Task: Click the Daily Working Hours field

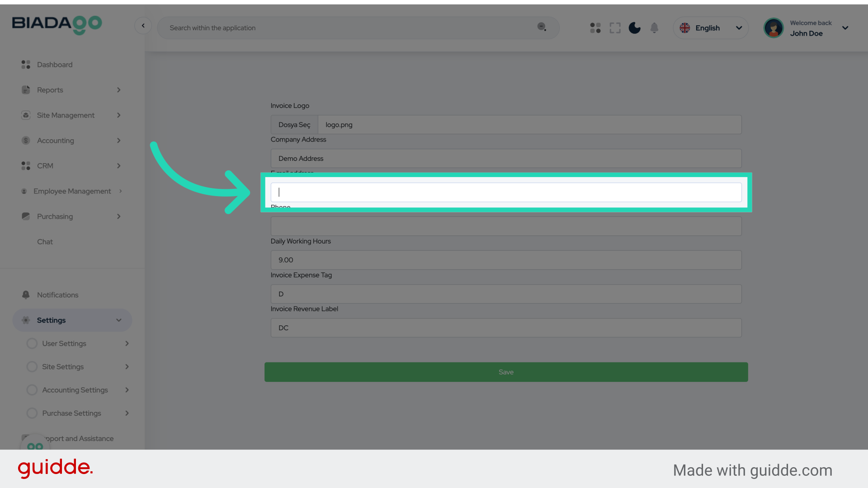Action: (506, 260)
